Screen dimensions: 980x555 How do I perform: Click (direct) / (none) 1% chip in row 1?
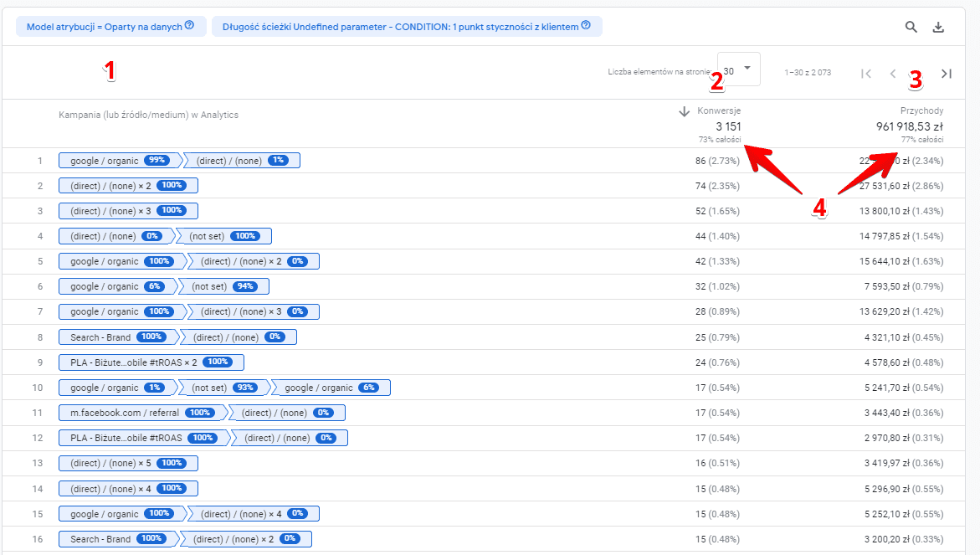coord(241,161)
